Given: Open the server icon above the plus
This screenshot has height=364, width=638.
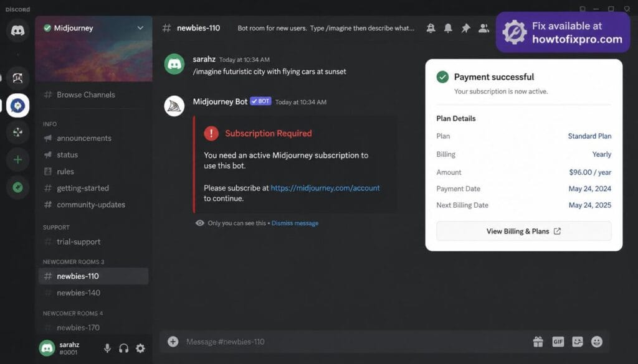Looking at the screenshot, I should coord(17,133).
